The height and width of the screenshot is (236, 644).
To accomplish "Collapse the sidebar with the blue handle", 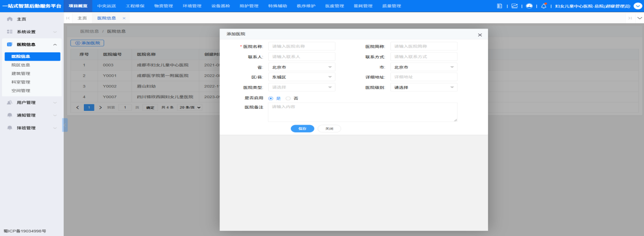I will point(65,125).
